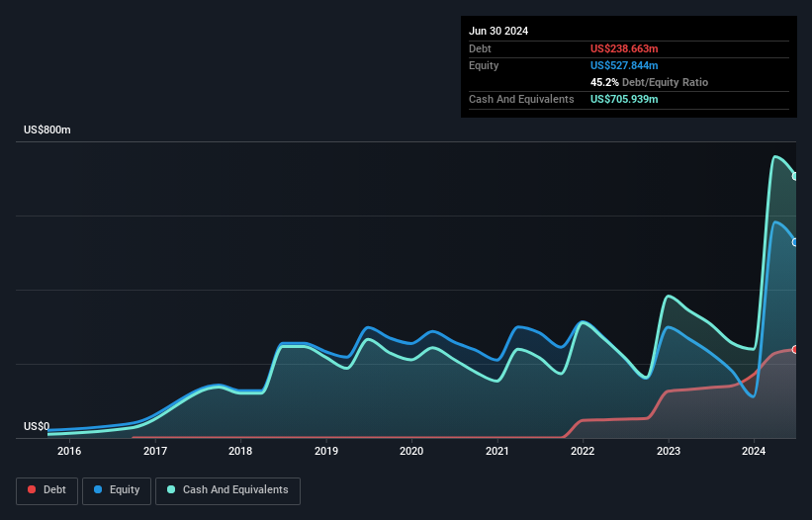Screen dimensions: 812x520
Task: Click the US$238.663m debt value
Action: [624, 48]
